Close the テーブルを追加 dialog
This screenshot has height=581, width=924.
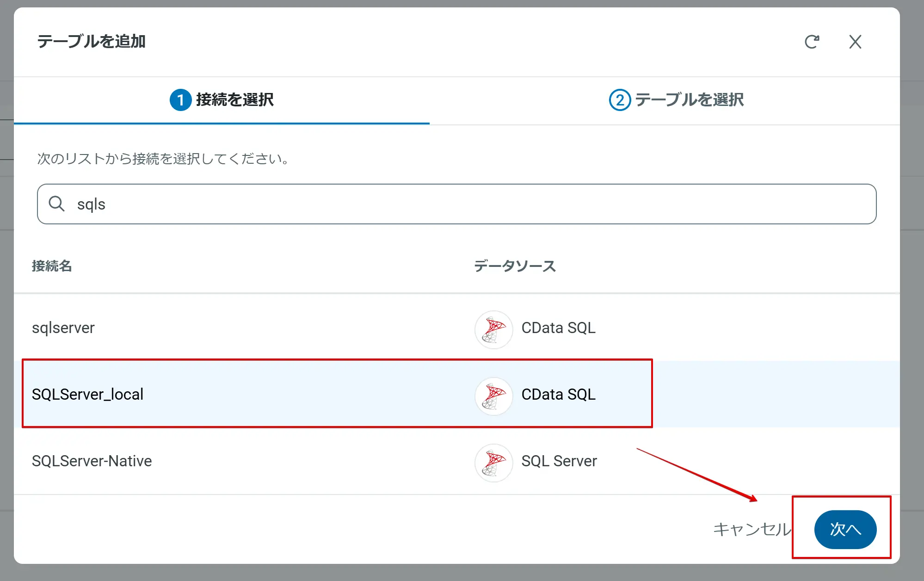click(x=855, y=42)
